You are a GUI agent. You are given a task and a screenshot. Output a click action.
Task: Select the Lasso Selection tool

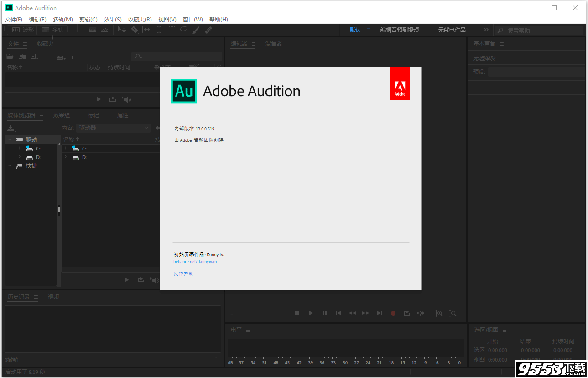(x=183, y=30)
